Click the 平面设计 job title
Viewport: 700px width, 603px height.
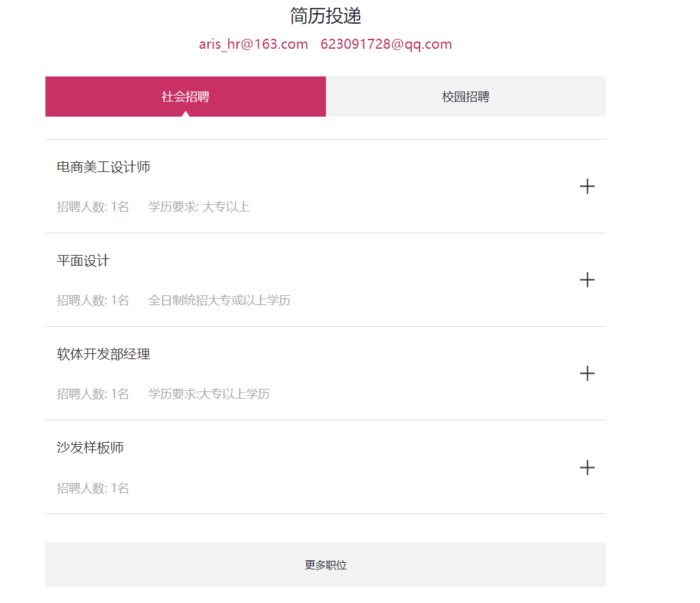84,261
